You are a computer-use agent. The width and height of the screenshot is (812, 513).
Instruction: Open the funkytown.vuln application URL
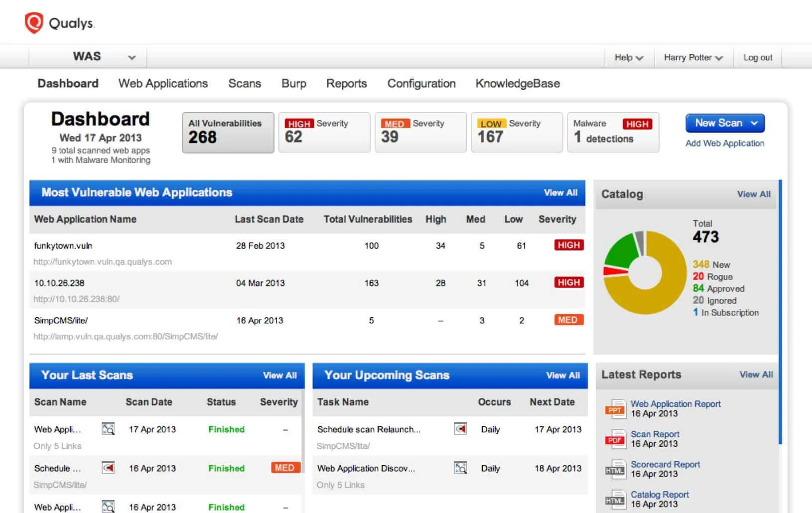(x=102, y=261)
